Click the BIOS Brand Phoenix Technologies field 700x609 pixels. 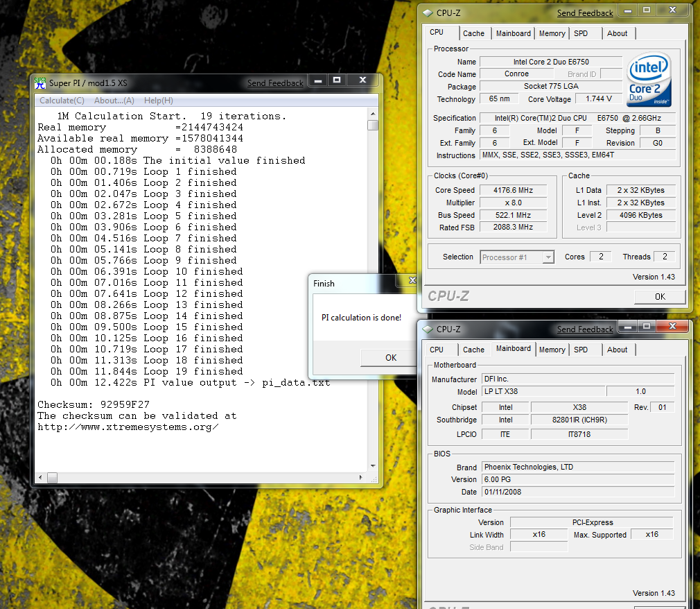tap(578, 467)
